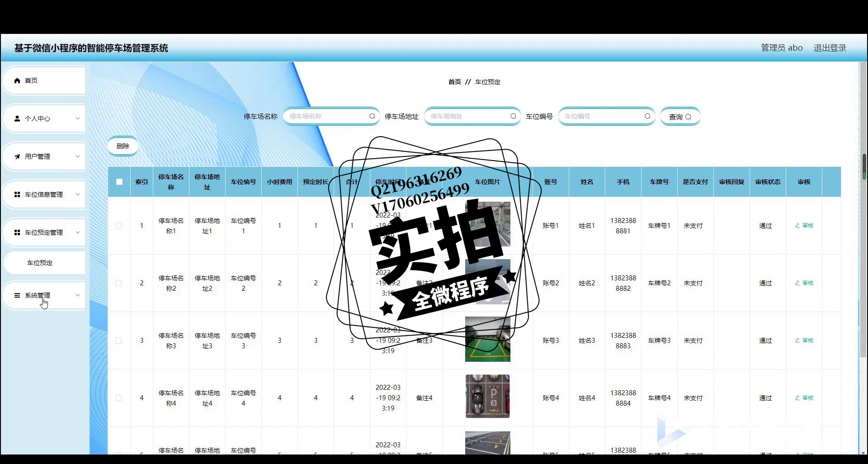Click the edit icon in row 4 审核

797,398
